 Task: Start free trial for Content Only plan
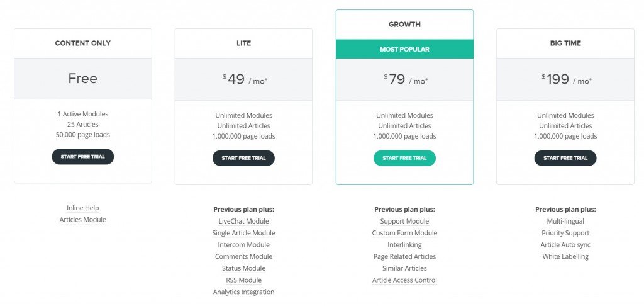[82, 157]
